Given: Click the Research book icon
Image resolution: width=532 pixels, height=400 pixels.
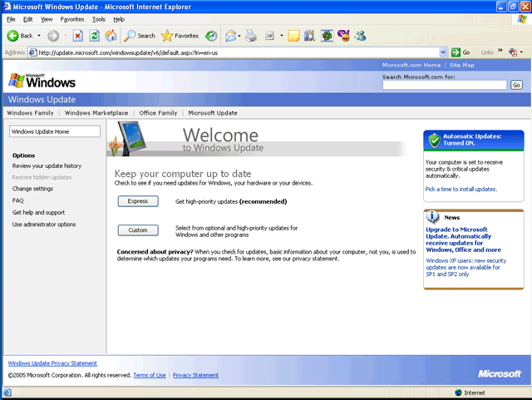Looking at the screenshot, I should pos(310,36).
